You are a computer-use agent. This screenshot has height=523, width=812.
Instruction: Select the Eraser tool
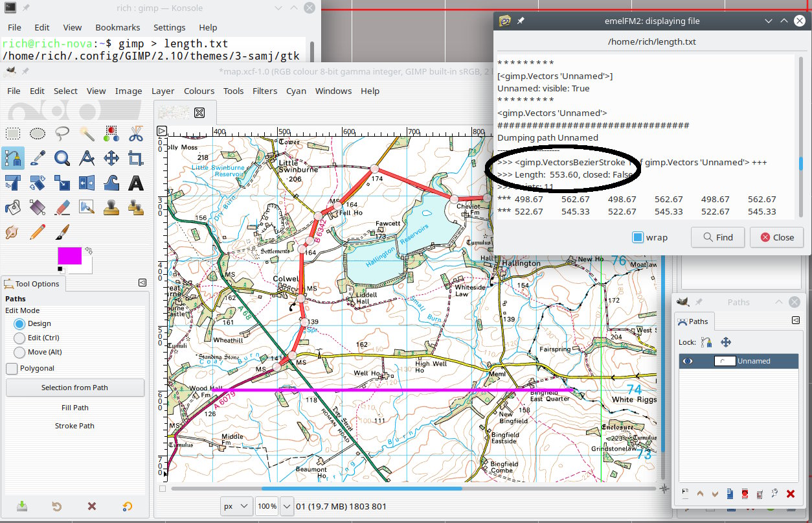coord(62,207)
